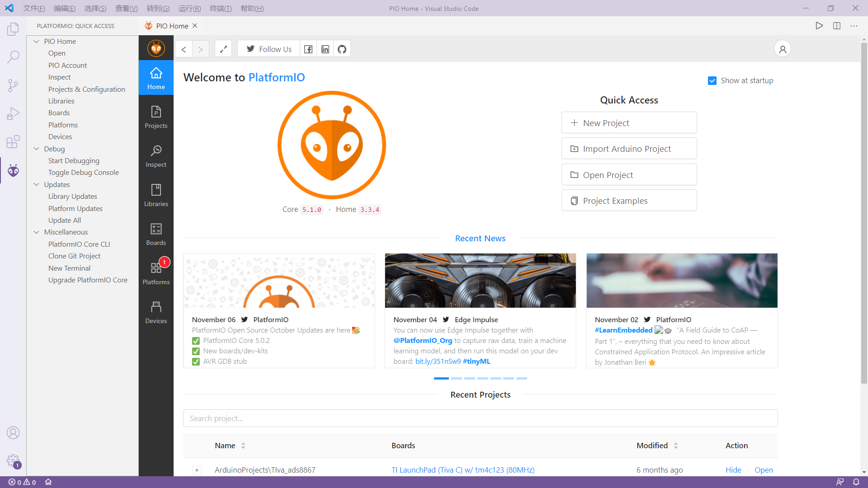Sort projects by Modified column
Image resolution: width=868 pixels, height=488 pixels.
[x=657, y=446]
